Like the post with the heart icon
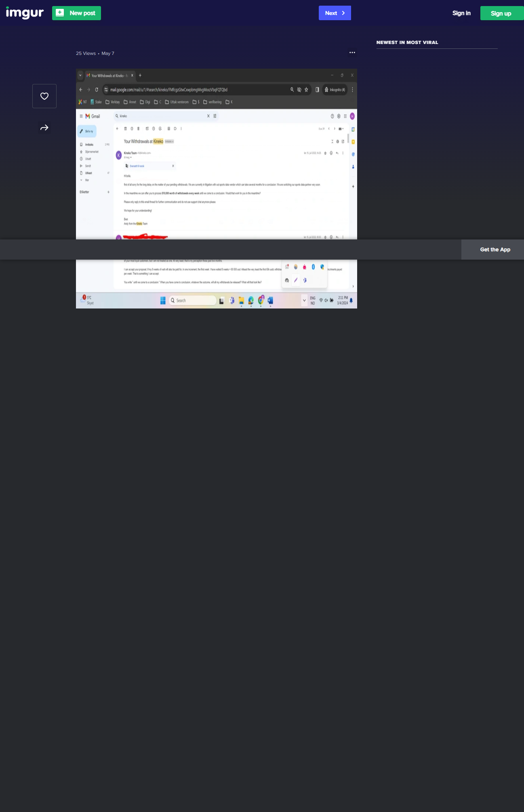 pyautogui.click(x=44, y=96)
